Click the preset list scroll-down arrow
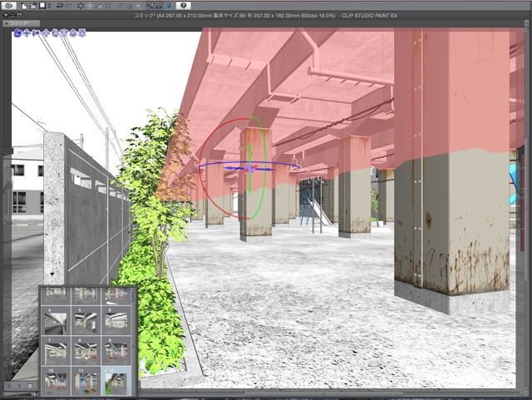The height and width of the screenshot is (400, 532). click(134, 393)
